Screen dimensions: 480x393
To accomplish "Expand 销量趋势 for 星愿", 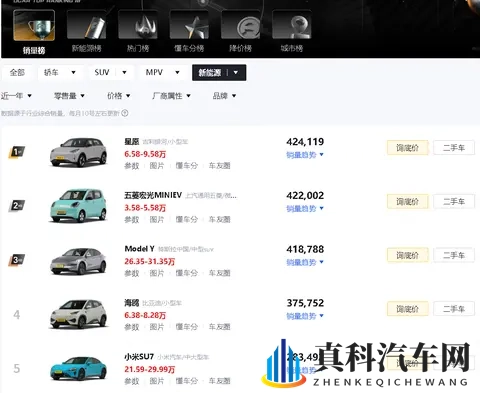I will coord(305,155).
